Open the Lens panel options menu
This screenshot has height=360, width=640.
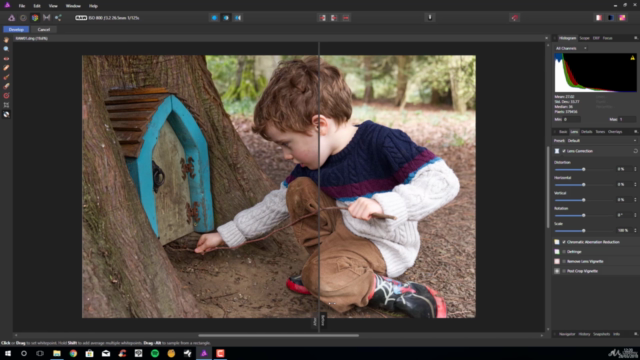tap(636, 132)
